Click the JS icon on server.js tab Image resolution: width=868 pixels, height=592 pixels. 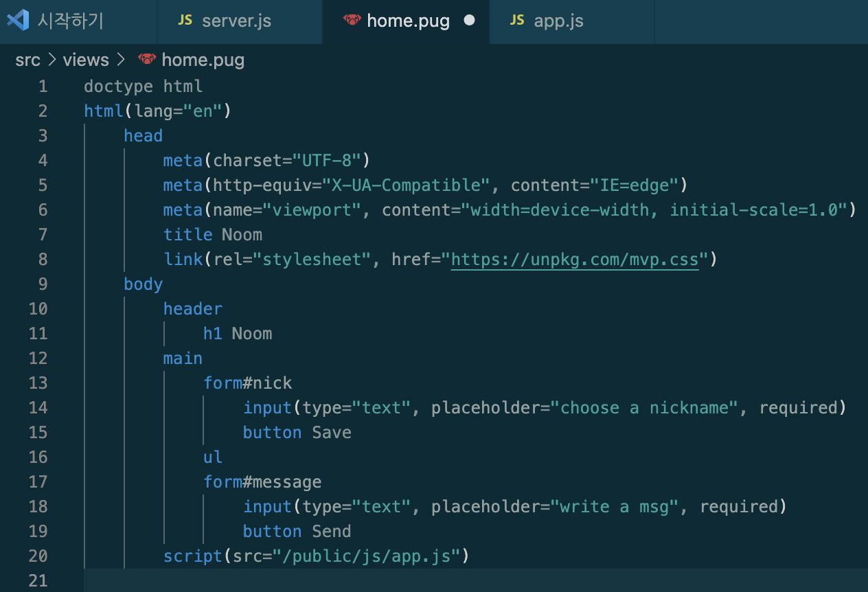185,21
